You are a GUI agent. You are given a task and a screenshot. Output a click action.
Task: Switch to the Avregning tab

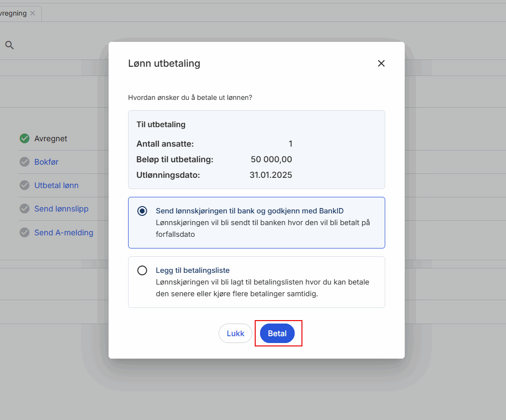pos(13,13)
